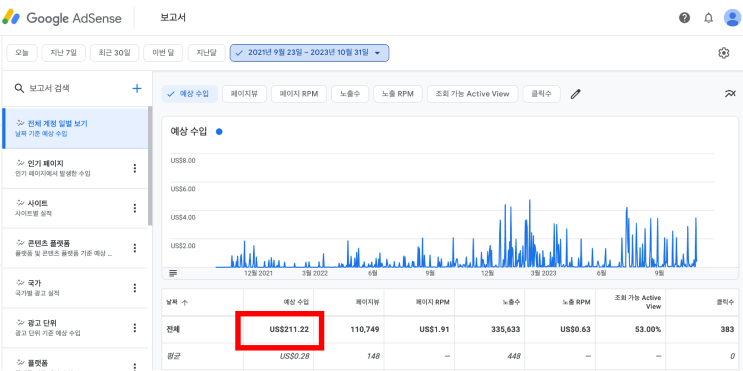The width and height of the screenshot is (743, 371).
Task: Select the 최근 30일 date range
Action: tap(114, 53)
